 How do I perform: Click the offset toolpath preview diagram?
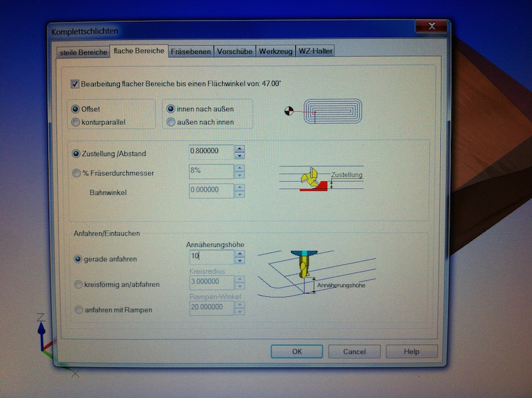(x=323, y=111)
